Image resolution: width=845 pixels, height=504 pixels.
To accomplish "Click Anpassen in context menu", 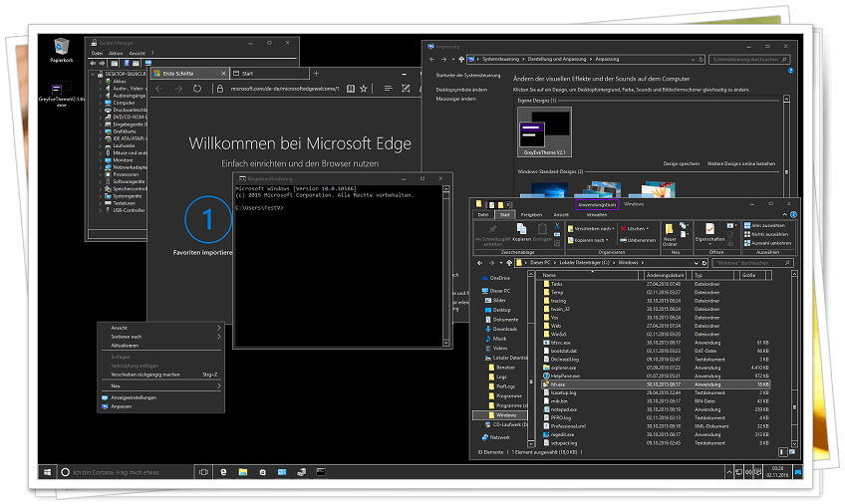I will 160,406.
